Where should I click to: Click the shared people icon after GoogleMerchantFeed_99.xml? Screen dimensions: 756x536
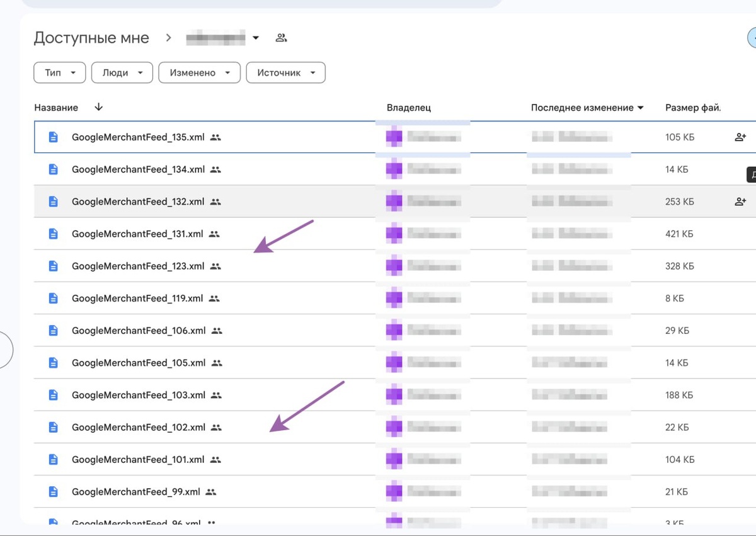tap(211, 492)
